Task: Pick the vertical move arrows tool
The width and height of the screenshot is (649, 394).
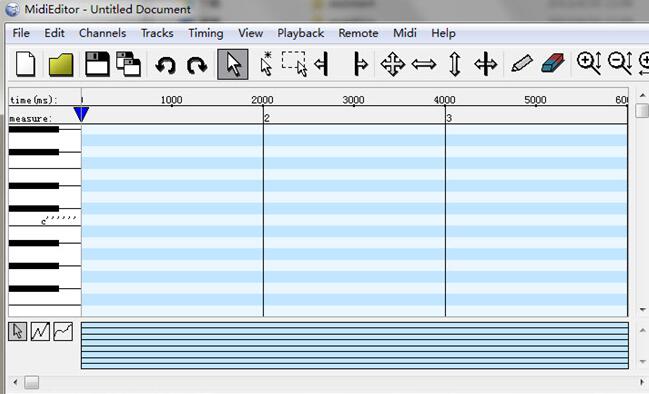Action: [454, 65]
